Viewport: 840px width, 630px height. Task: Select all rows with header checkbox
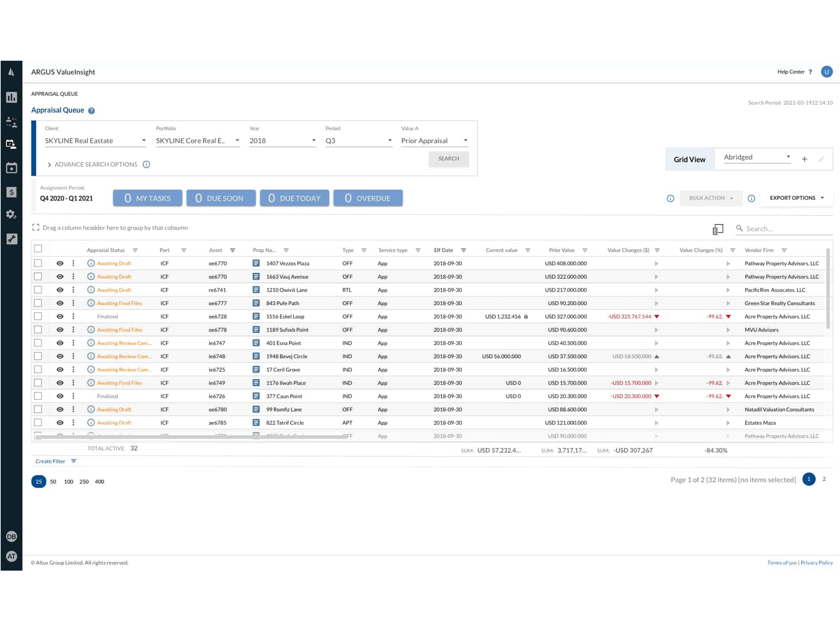pyautogui.click(x=38, y=249)
